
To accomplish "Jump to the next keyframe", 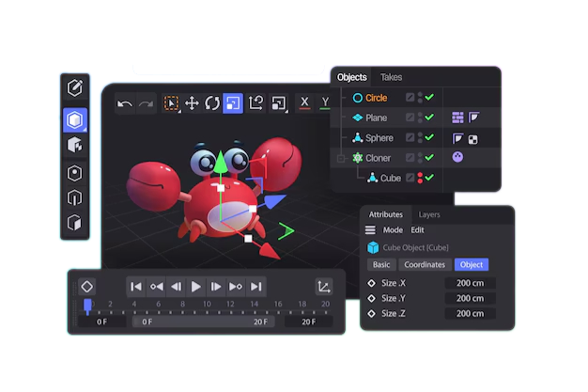I will [x=236, y=287].
